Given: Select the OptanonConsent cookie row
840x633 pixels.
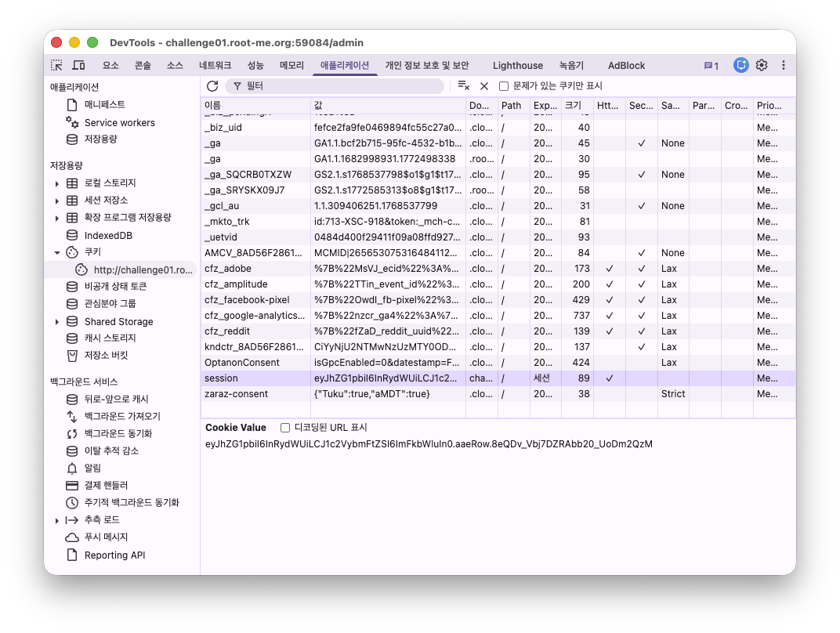Looking at the screenshot, I should coord(498,363).
